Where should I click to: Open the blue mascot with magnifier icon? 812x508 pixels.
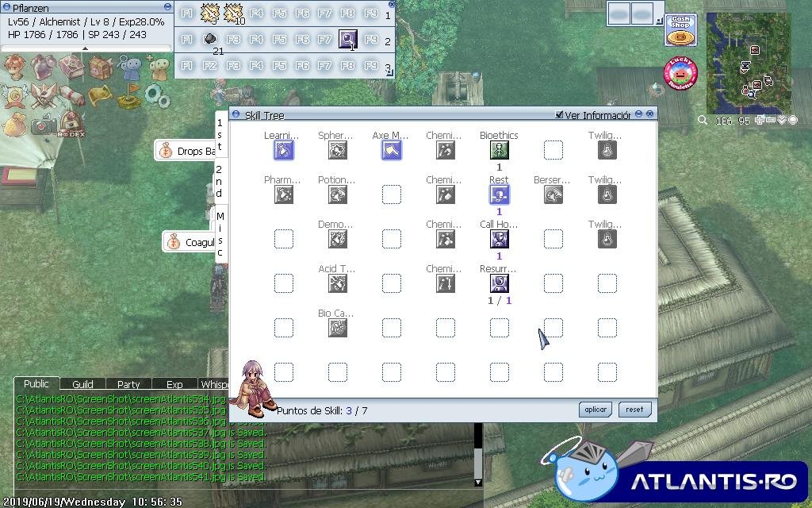click(129, 67)
